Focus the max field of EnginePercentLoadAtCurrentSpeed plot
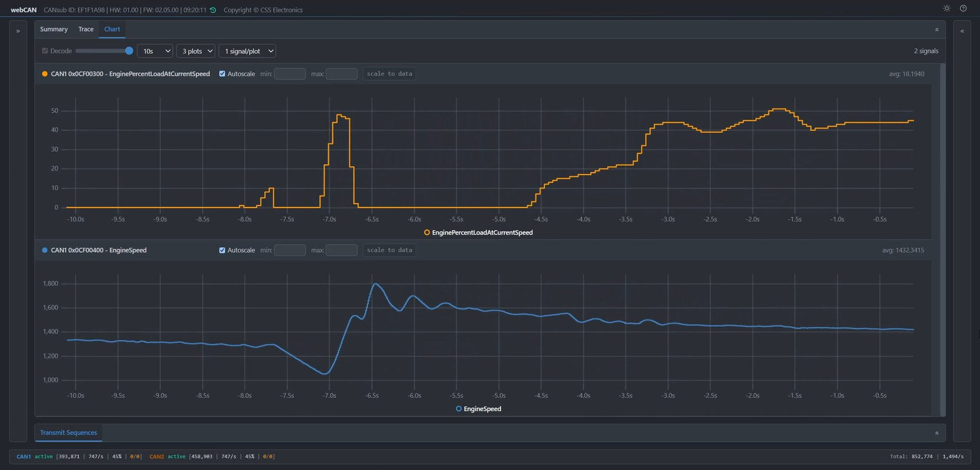This screenshot has height=470, width=980. point(342,74)
